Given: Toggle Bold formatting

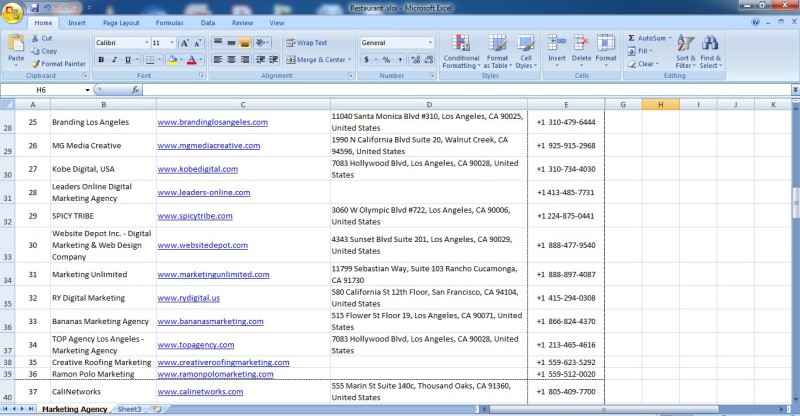Looking at the screenshot, I should click(x=101, y=60).
